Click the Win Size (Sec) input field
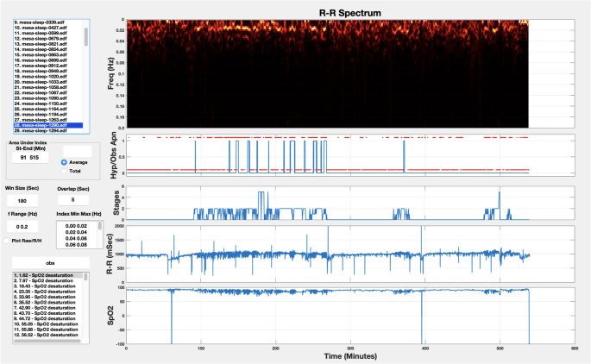 pos(22,201)
